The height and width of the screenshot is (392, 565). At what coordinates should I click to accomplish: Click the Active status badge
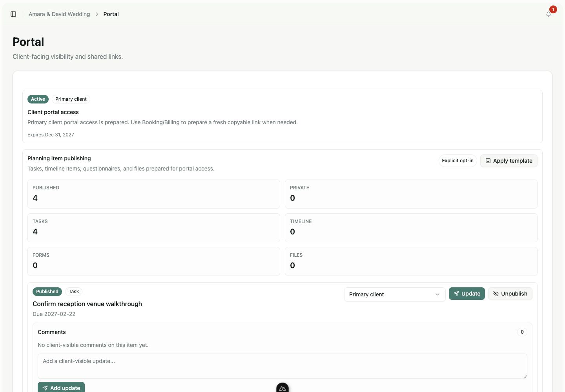point(38,99)
